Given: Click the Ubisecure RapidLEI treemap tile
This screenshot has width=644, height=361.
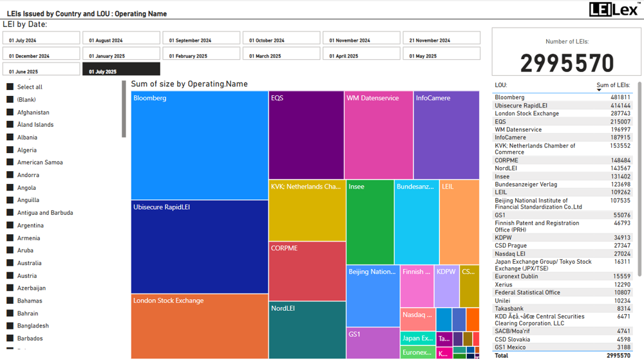Looking at the screenshot, I should [200, 247].
